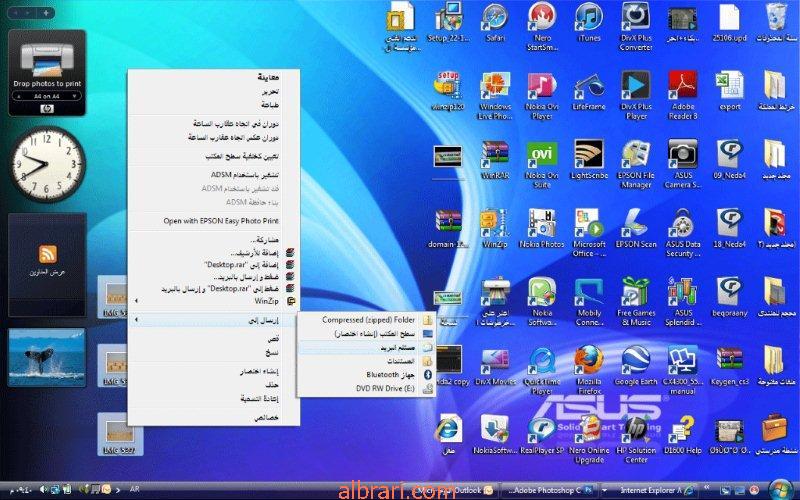The width and height of the screenshot is (800, 500).
Task: Open the Adobe Reader 8 shortcut
Action: (683, 95)
